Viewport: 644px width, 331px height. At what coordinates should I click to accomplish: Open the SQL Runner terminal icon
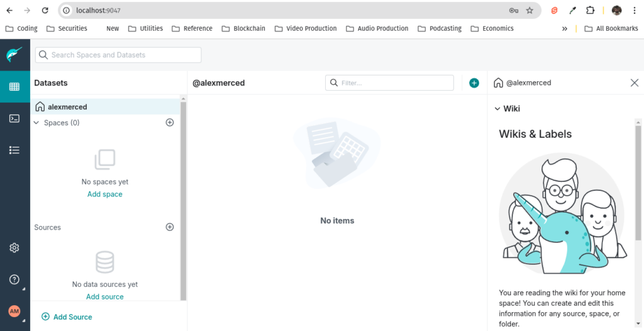pyautogui.click(x=14, y=118)
